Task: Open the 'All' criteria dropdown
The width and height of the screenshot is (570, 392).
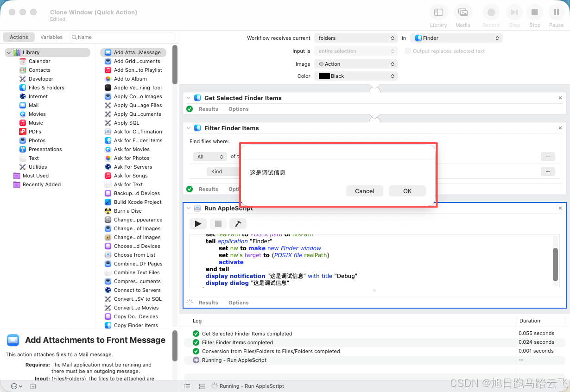Action: (x=210, y=157)
